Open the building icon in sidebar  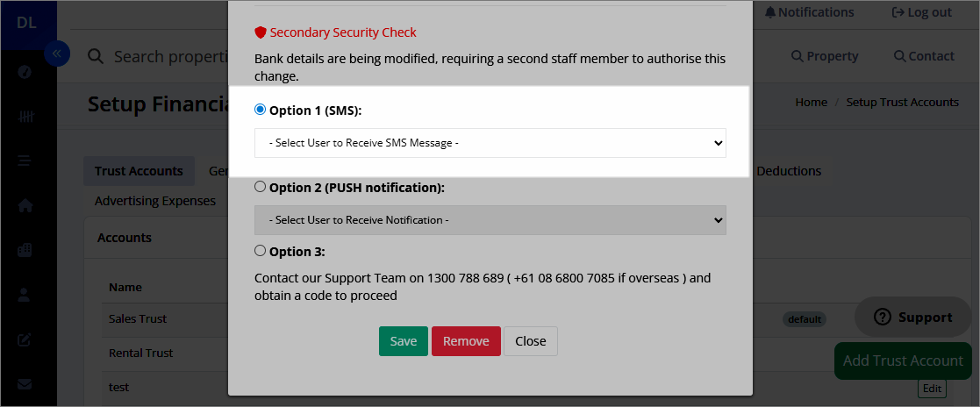(25, 250)
